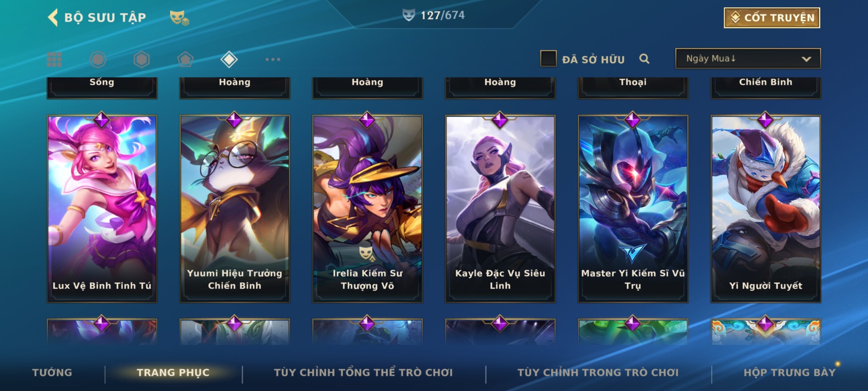Open the Tùy Chỉnh Tổng Thể Trò Chơi tab
Screen dimensions: 868x391
[x=363, y=373]
